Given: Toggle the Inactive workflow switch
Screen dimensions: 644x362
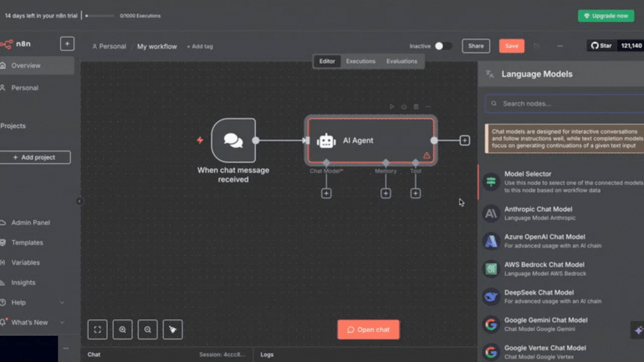Looking at the screenshot, I should 443,46.
